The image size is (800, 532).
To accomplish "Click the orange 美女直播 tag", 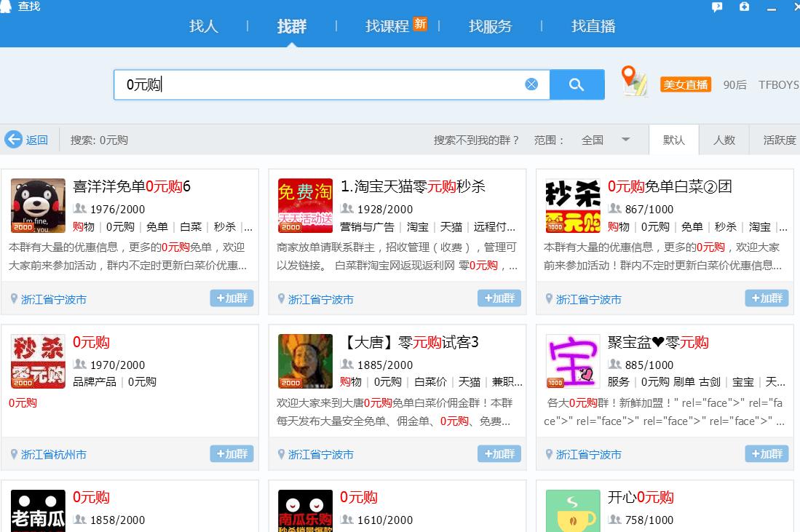I will click(x=685, y=84).
